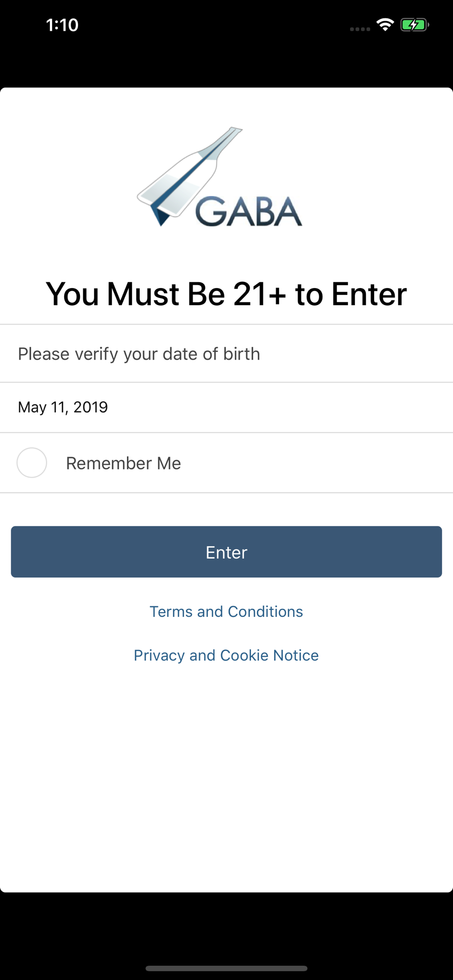Tap the 1:10 clock in the status bar

[62, 25]
